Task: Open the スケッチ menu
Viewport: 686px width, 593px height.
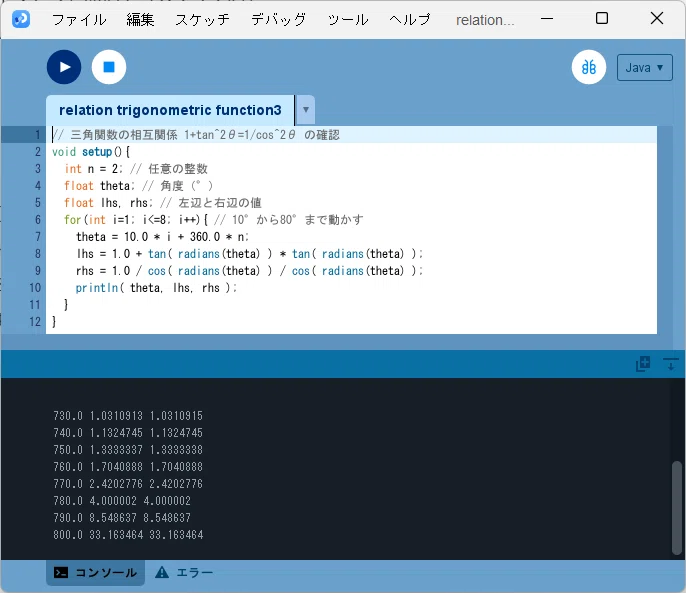Action: pyautogui.click(x=203, y=20)
